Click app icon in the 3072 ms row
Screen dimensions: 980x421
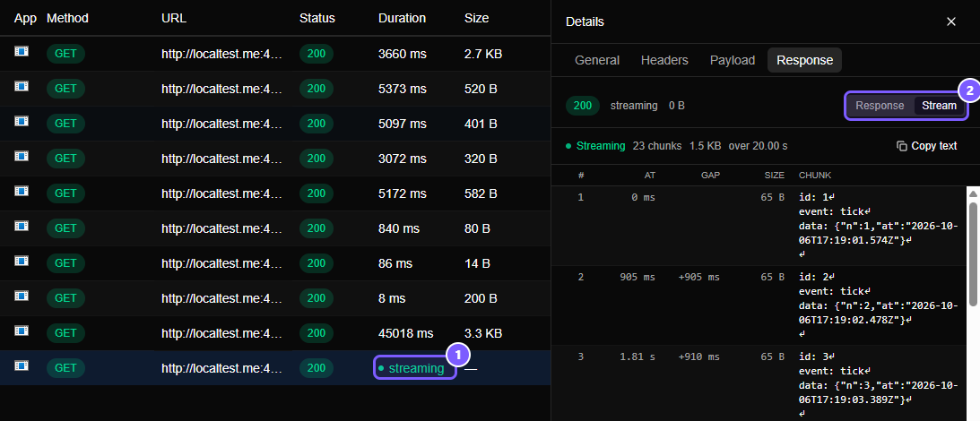22,156
